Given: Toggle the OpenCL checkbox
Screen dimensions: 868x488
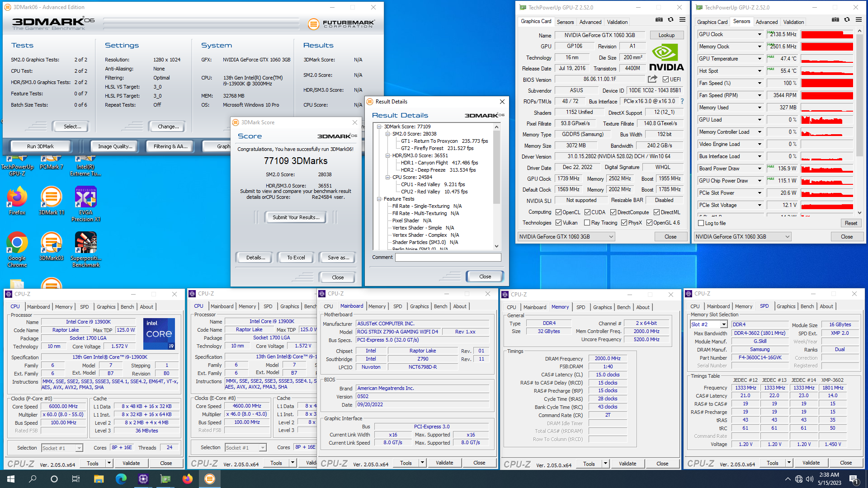Looking at the screenshot, I should point(558,212).
